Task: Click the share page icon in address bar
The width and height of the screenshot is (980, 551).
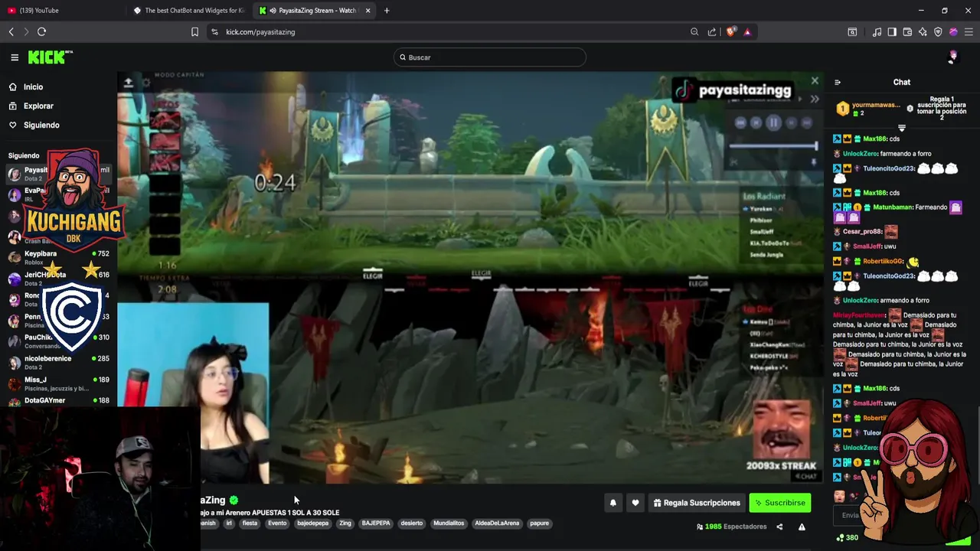Action: pos(712,32)
